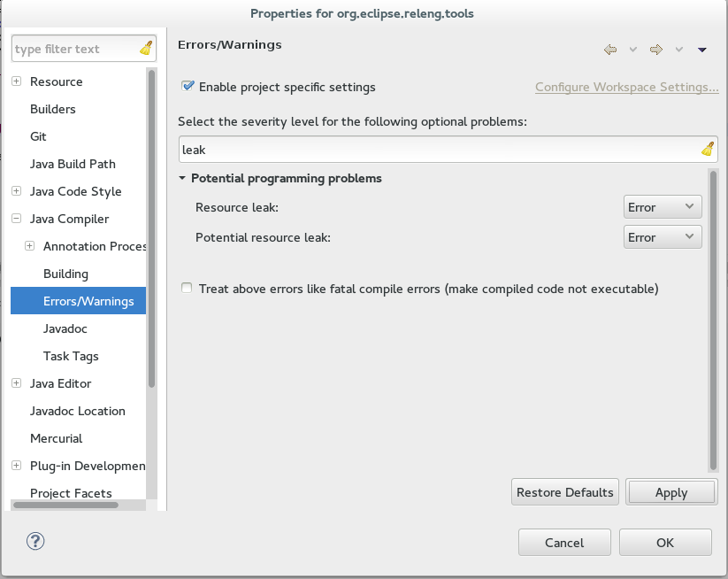Select Java Code Style item

click(76, 191)
